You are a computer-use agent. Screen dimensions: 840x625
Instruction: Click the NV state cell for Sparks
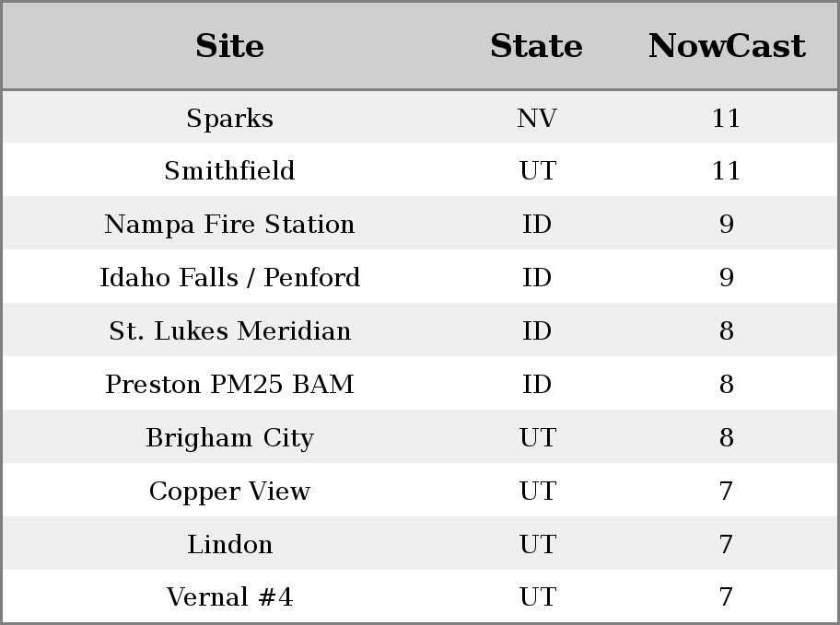point(536,119)
